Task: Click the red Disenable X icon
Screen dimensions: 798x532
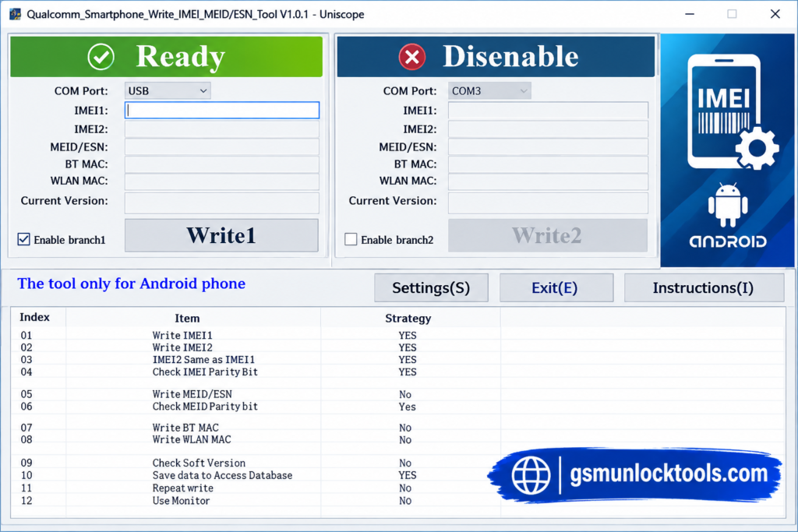Action: tap(412, 56)
